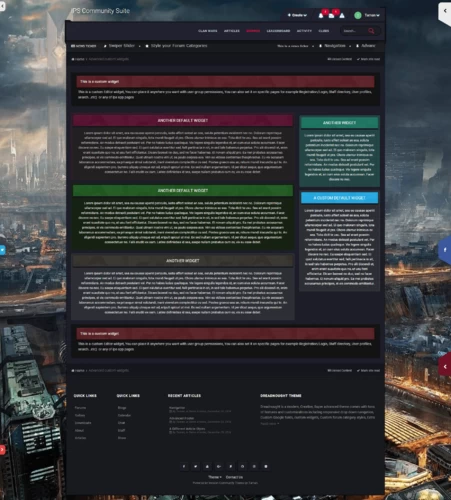This screenshot has height=500, width=451.
Task: Expand the Create dropdown menu
Action: tap(297, 15)
